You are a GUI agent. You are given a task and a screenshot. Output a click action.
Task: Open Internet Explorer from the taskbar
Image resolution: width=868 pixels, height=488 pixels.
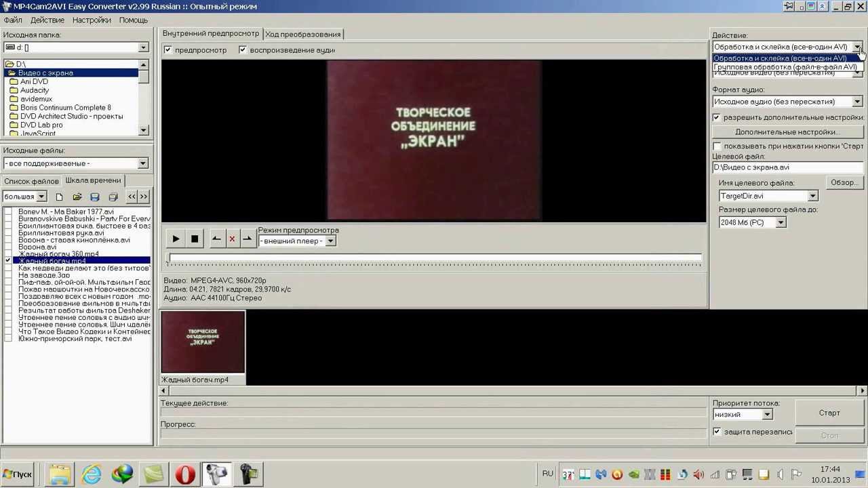click(91, 474)
